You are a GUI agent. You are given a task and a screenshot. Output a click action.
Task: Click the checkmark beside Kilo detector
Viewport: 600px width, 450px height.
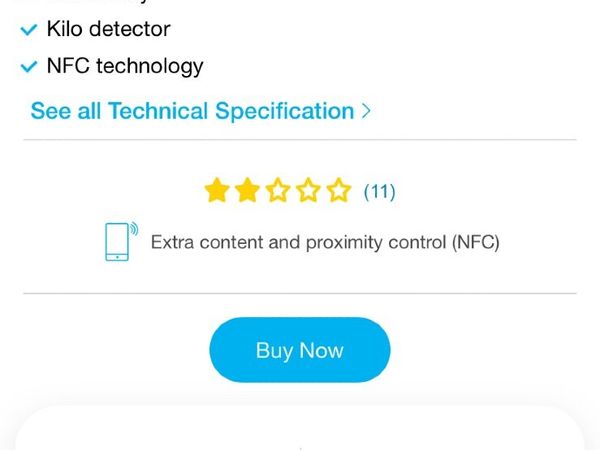point(29,29)
